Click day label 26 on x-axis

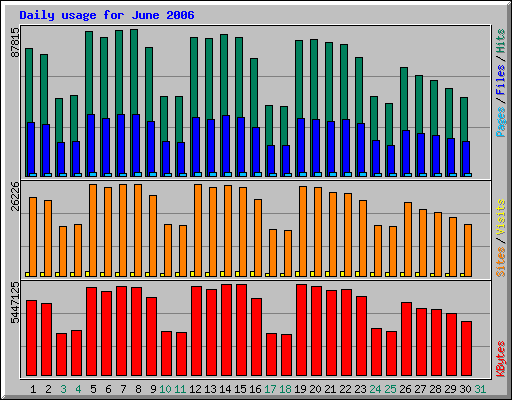(x=405, y=389)
